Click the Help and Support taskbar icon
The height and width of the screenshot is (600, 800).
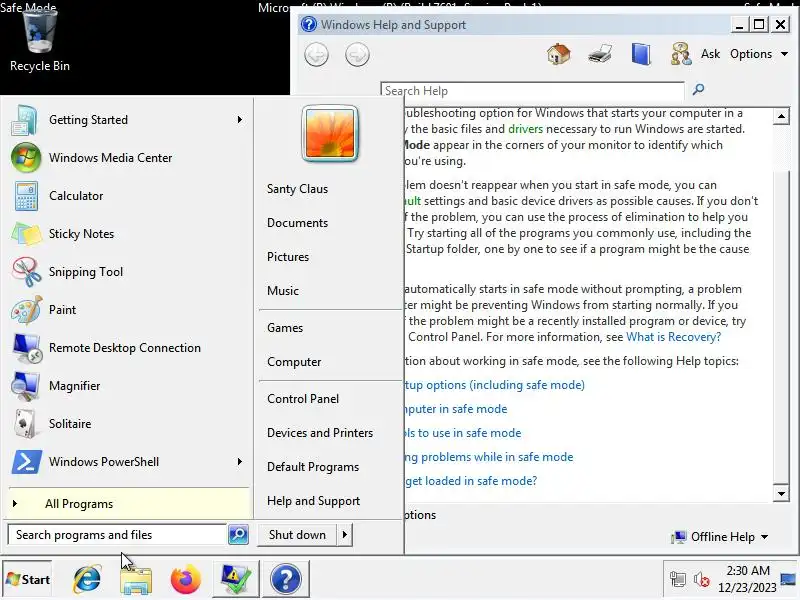[x=286, y=579]
